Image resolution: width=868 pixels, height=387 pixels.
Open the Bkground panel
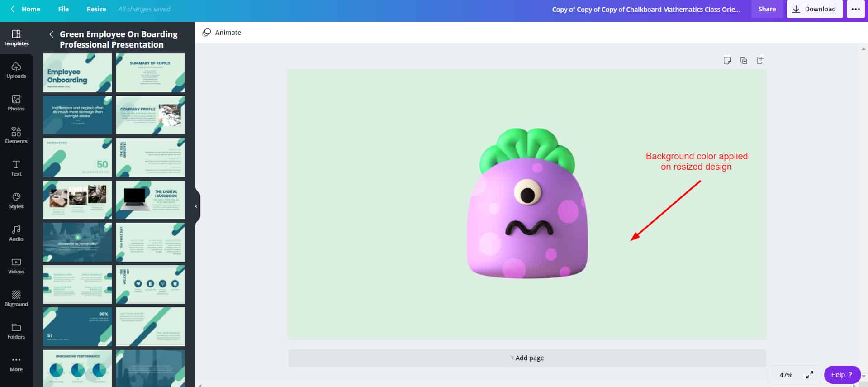pos(16,298)
